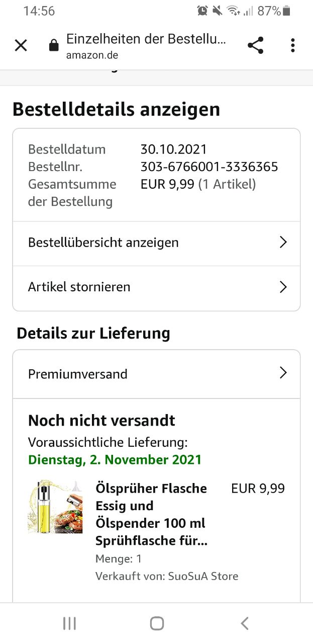
Task: Tap the oil sprayer product thumbnail
Action: [x=55, y=507]
